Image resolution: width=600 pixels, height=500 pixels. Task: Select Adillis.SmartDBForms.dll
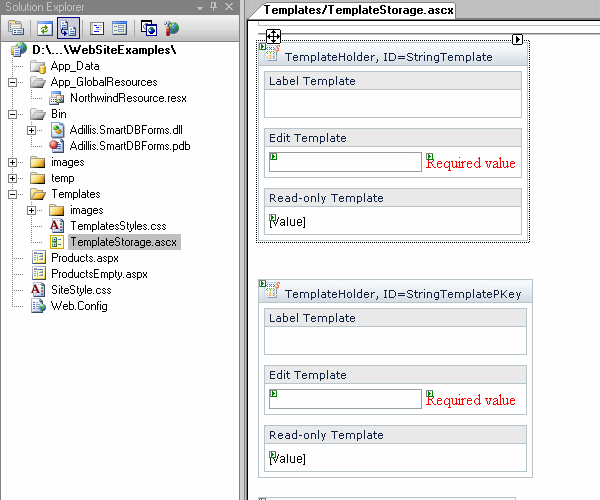[x=126, y=130]
